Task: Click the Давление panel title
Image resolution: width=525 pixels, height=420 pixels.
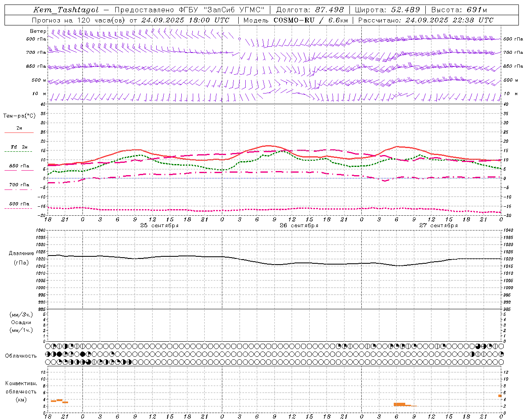Action: pos(21,253)
